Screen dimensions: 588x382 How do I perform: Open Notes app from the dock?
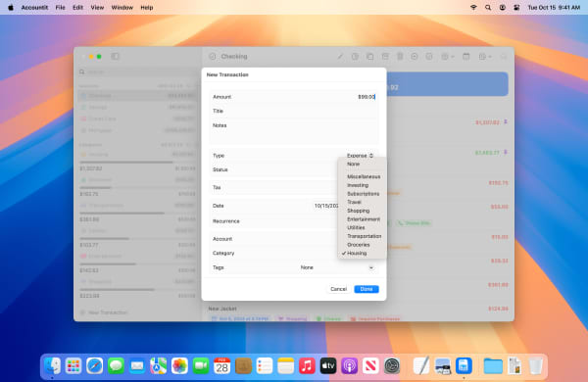pyautogui.click(x=286, y=366)
